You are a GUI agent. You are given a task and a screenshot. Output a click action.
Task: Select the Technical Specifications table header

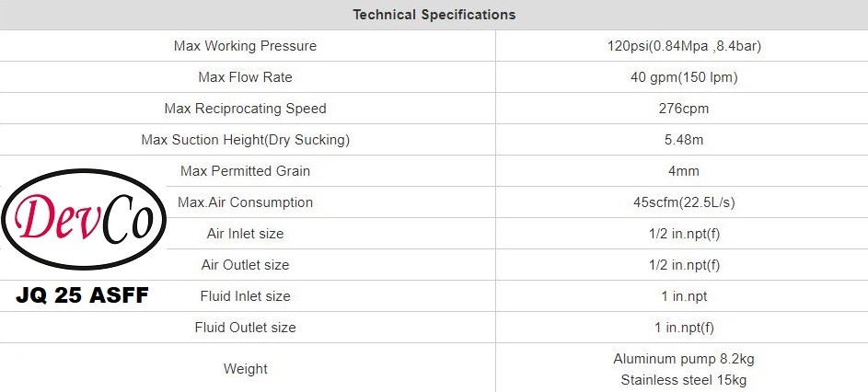[x=434, y=15]
